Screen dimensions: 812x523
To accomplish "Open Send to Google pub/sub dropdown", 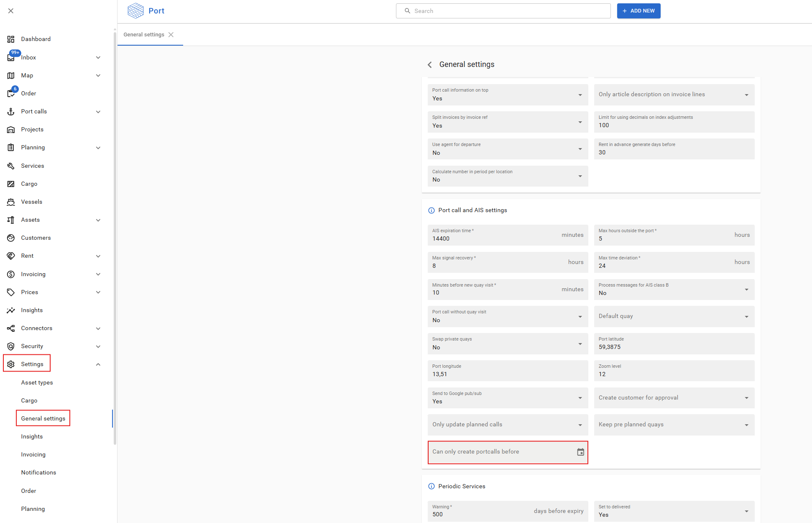I will 507,398.
